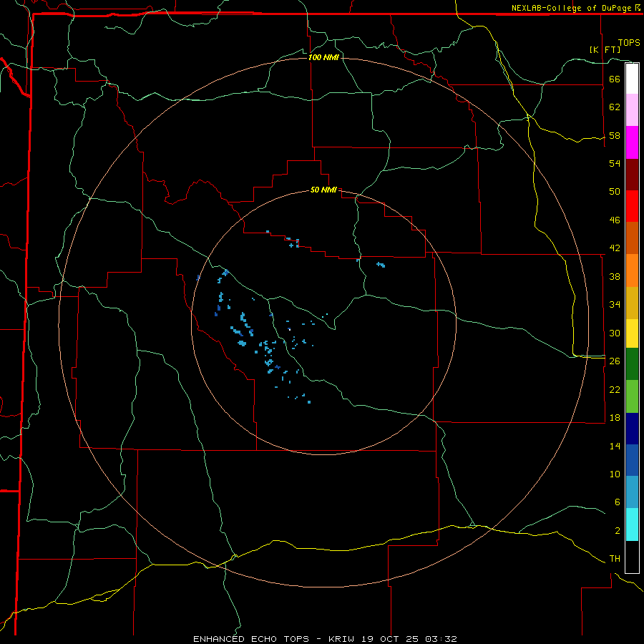The image size is (644, 644).
Task: Click the legend value 38
Action: (x=615, y=276)
